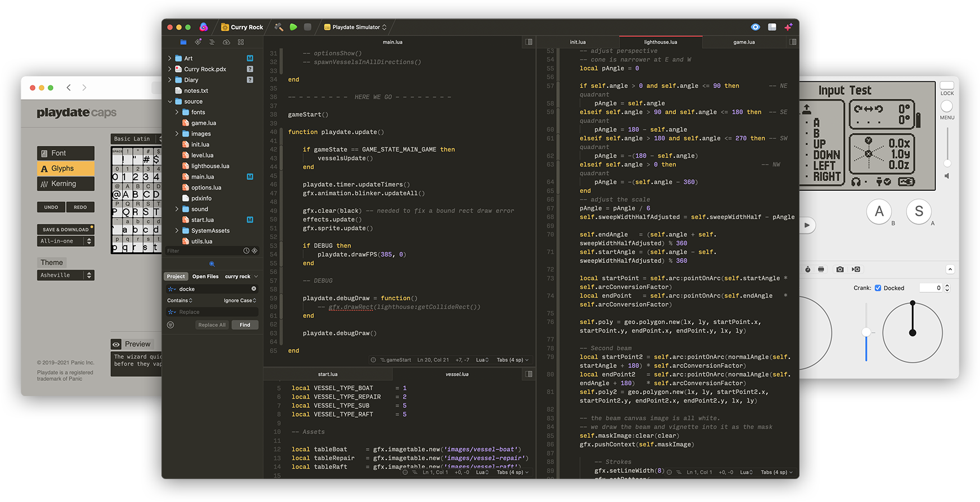980x502 pixels.
Task: Open the sparkle extensions icon
Action: click(x=788, y=27)
